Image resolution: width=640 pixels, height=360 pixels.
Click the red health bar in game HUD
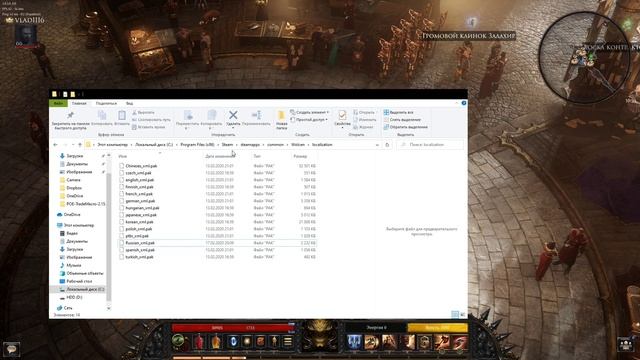click(x=233, y=328)
